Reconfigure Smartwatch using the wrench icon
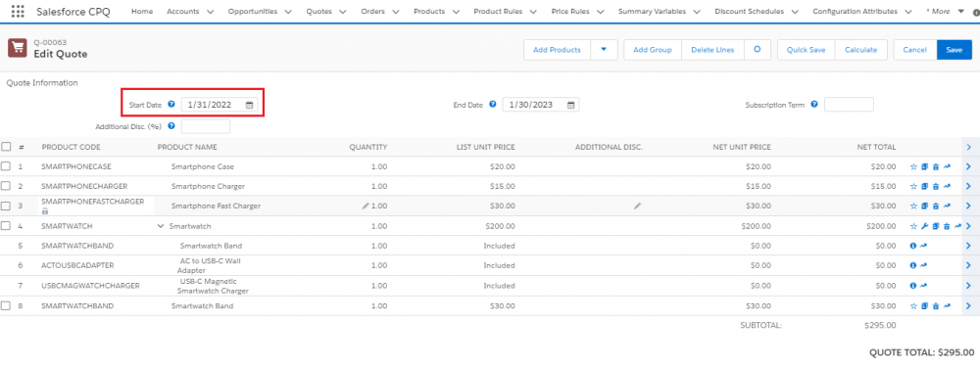The width and height of the screenshot is (980, 368). click(924, 226)
